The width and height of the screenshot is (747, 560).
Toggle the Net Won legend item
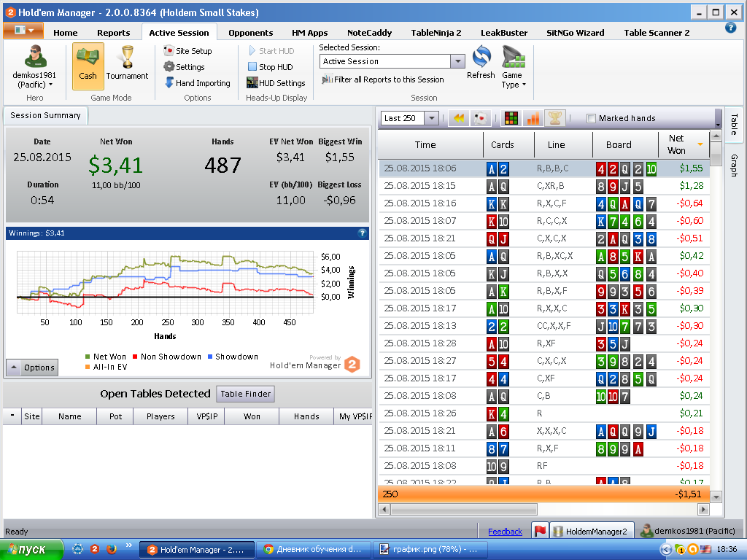pos(105,357)
